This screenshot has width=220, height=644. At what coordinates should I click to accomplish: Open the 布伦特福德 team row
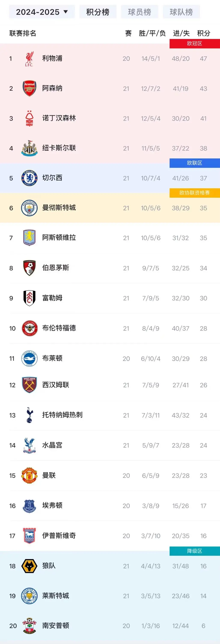pyautogui.click(x=110, y=328)
